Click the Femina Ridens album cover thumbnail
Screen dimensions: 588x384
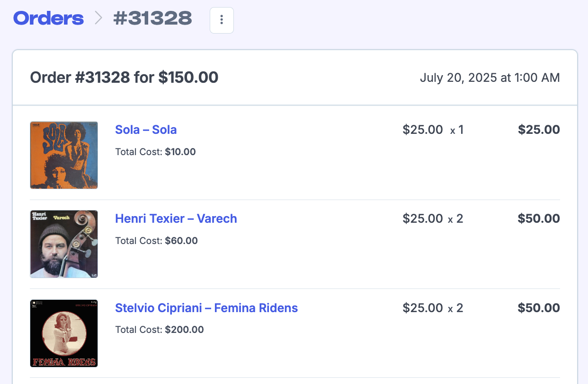pyautogui.click(x=64, y=333)
